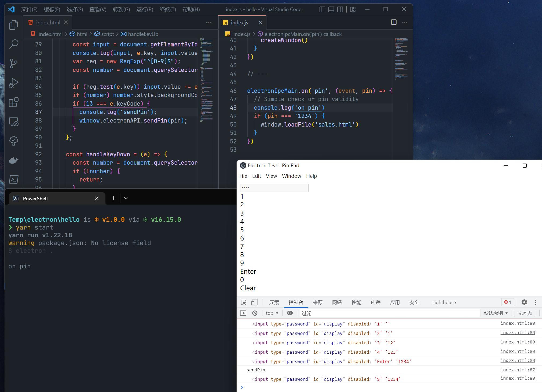Click the pin pad number 5
The height and width of the screenshot is (392, 542).
coord(242,230)
